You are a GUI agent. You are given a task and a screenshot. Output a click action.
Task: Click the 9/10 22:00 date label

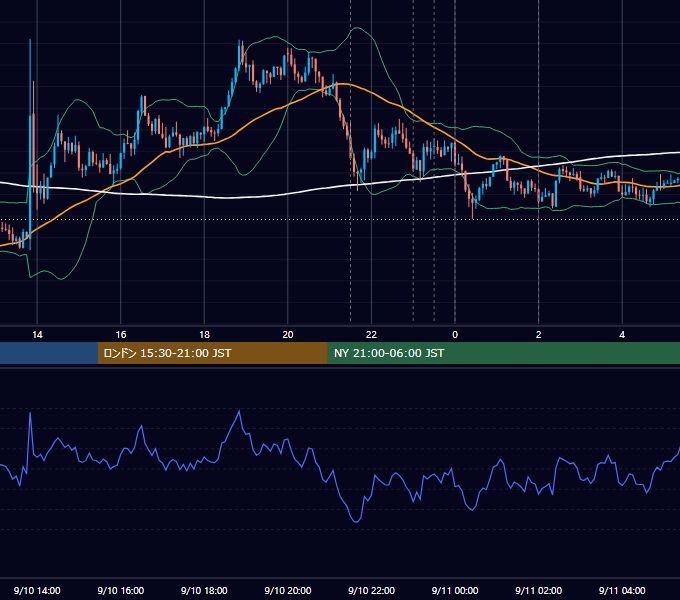click(371, 590)
